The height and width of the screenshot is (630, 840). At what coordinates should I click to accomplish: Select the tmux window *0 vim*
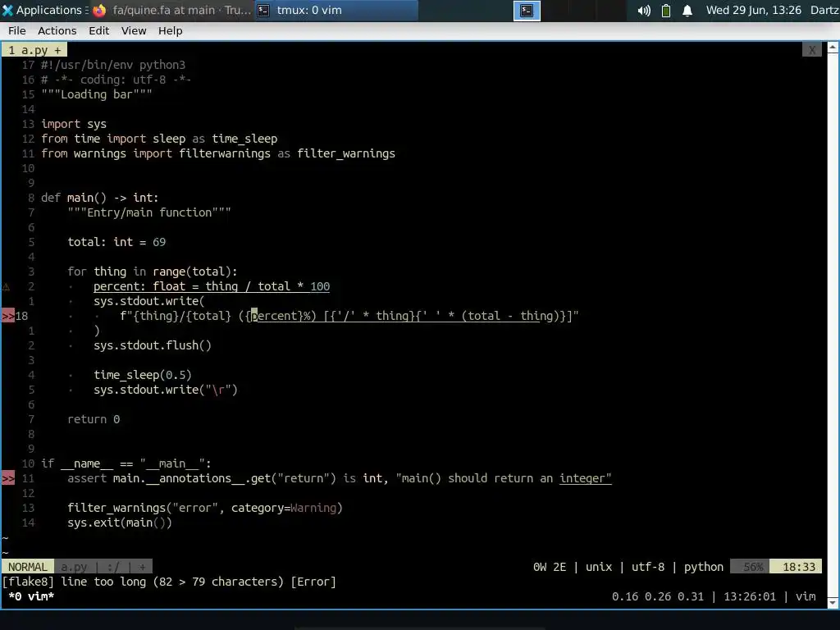pyautogui.click(x=31, y=596)
